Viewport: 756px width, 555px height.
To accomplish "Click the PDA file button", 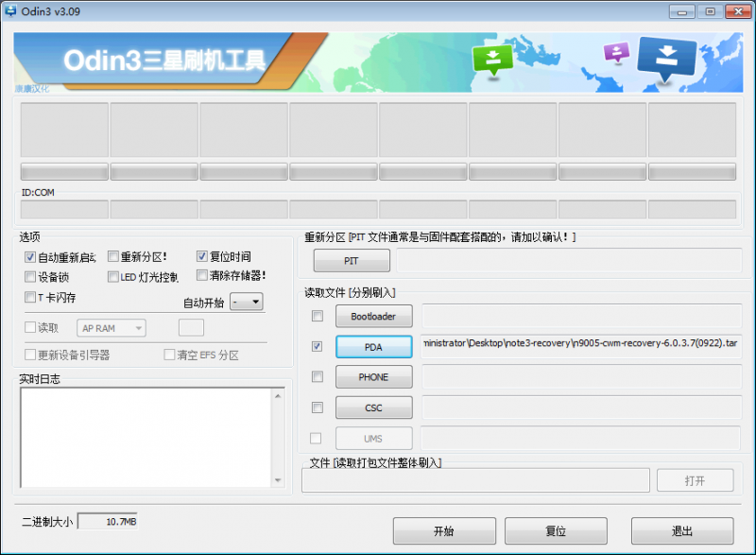I will coord(373,347).
